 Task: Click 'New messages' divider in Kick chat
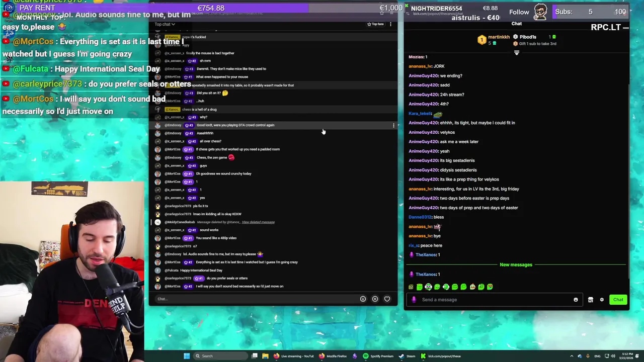516,265
